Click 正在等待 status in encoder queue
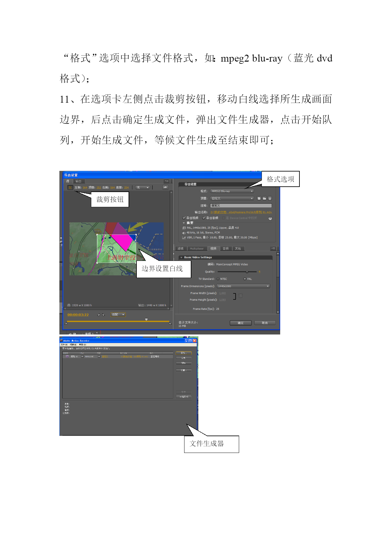 point(155,357)
